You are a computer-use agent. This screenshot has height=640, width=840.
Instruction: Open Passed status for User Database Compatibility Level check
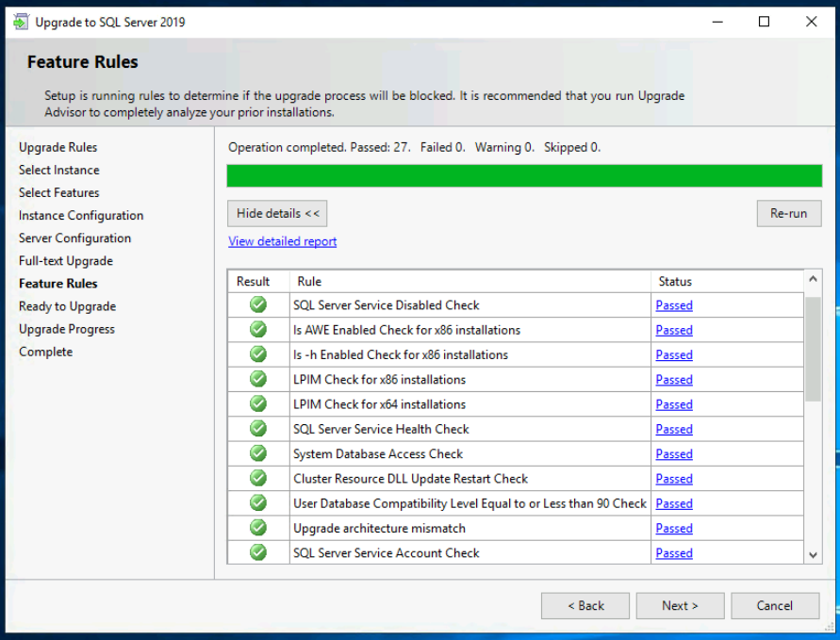click(x=674, y=503)
